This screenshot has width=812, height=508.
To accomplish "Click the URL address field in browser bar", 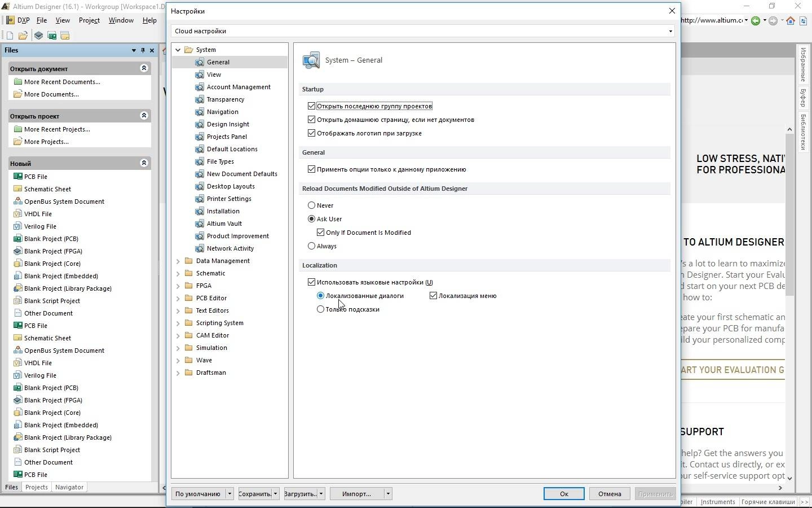I will click(712, 20).
